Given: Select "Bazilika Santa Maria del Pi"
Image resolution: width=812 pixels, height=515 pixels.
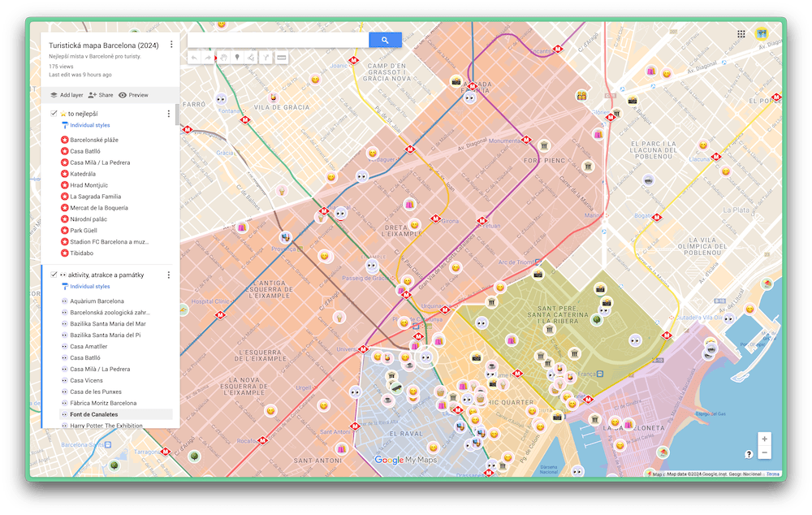Looking at the screenshot, I should coord(105,335).
